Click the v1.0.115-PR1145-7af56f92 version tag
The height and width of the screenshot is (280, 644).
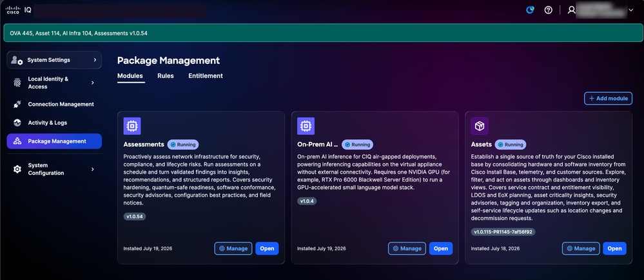(503, 232)
